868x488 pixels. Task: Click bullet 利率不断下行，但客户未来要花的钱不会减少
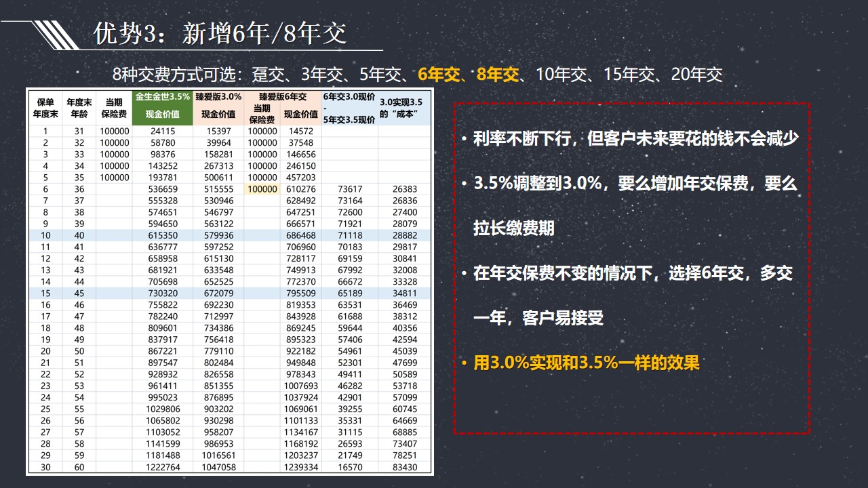pyautogui.click(x=635, y=139)
